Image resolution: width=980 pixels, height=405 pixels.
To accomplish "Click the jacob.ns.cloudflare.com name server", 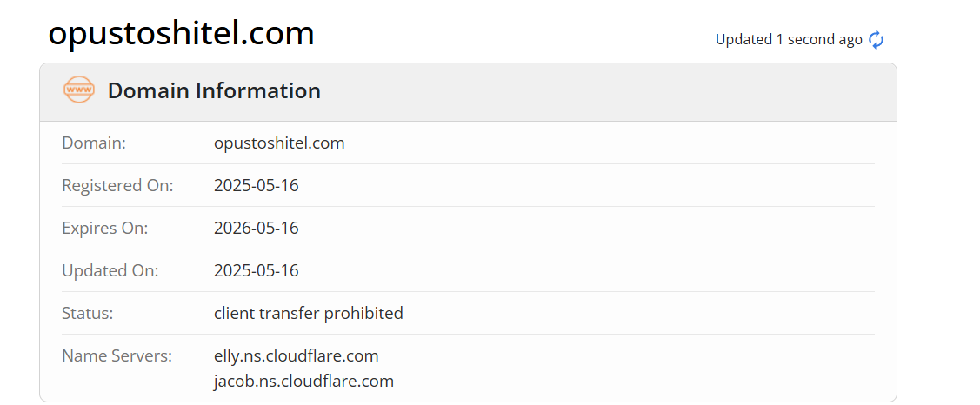I will [303, 382].
